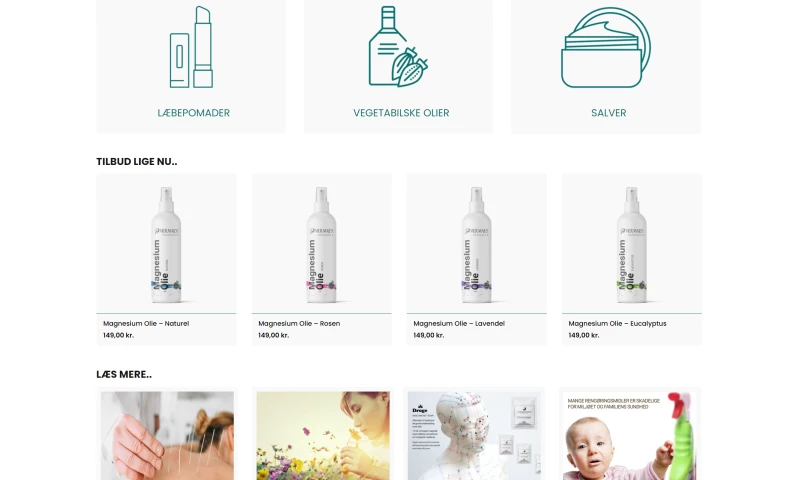
Task: Click the oil bottle icon for vegetable oils
Action: pyautogui.click(x=398, y=46)
